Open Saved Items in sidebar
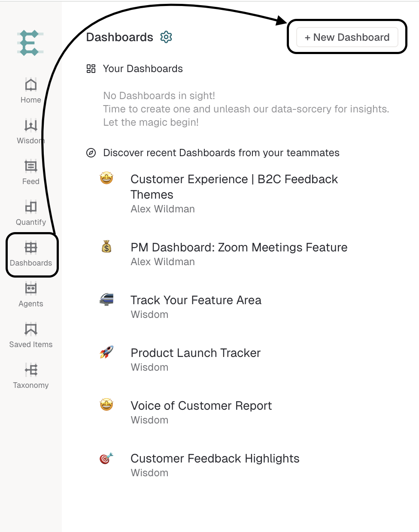Image resolution: width=419 pixels, height=532 pixels. pyautogui.click(x=31, y=335)
